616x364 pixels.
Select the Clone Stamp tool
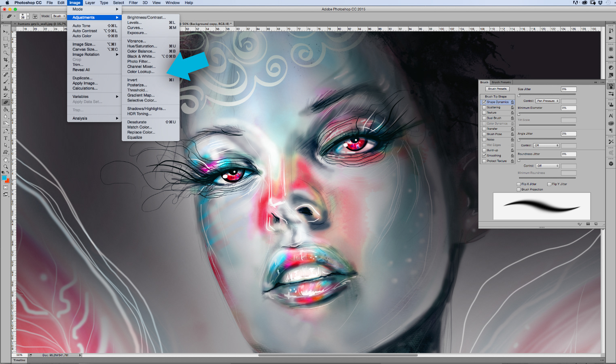click(x=6, y=88)
